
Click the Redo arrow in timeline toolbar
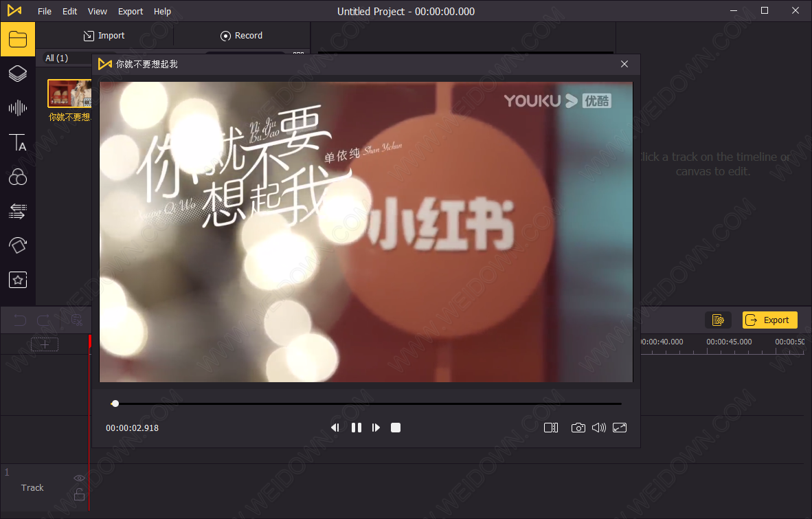43,320
